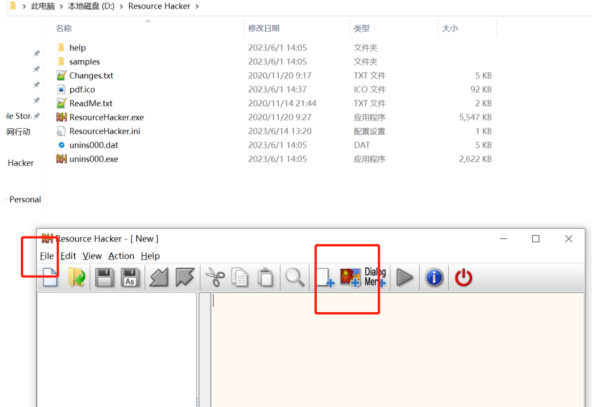The height and width of the screenshot is (407, 592).
Task: Click the green Compile play button
Action: (x=405, y=278)
